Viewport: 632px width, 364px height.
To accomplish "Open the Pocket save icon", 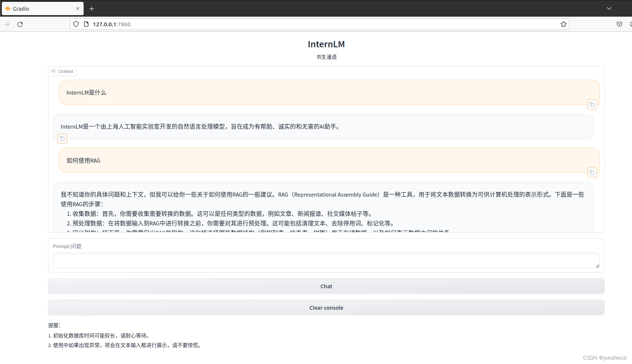I will tap(619, 24).
